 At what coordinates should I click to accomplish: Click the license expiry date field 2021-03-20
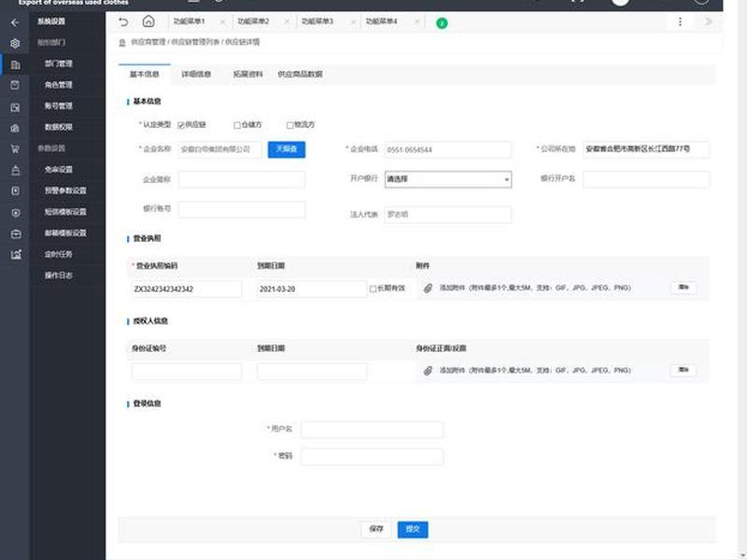[x=312, y=289]
